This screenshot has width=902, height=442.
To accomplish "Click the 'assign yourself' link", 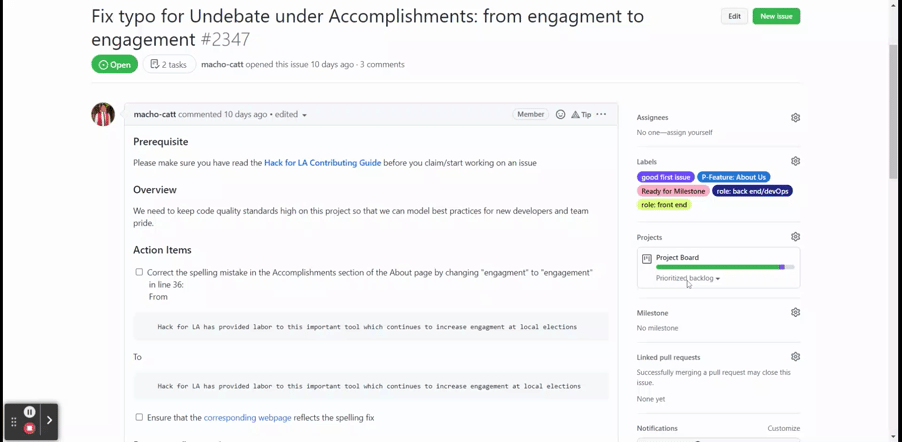I will click(x=688, y=132).
